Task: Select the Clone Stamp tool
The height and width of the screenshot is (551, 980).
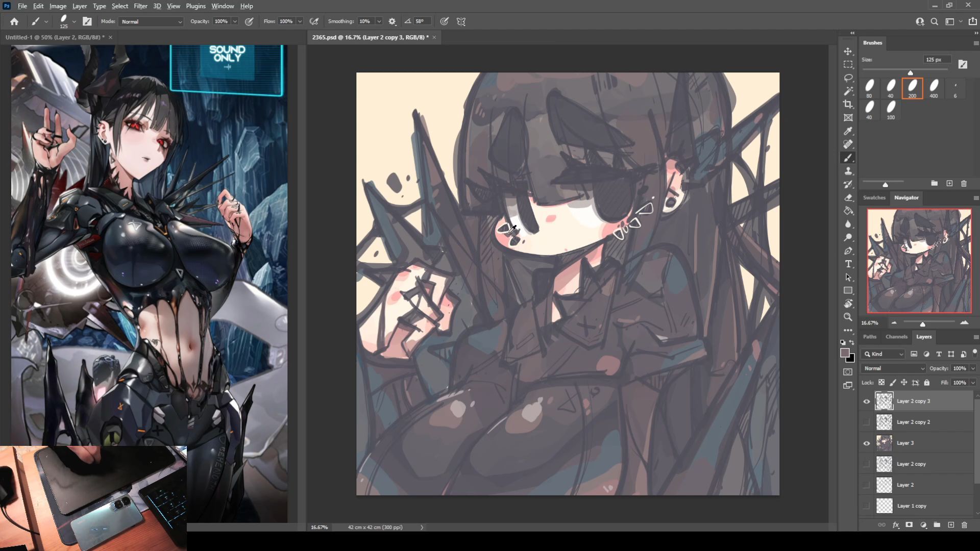Action: coord(848,171)
